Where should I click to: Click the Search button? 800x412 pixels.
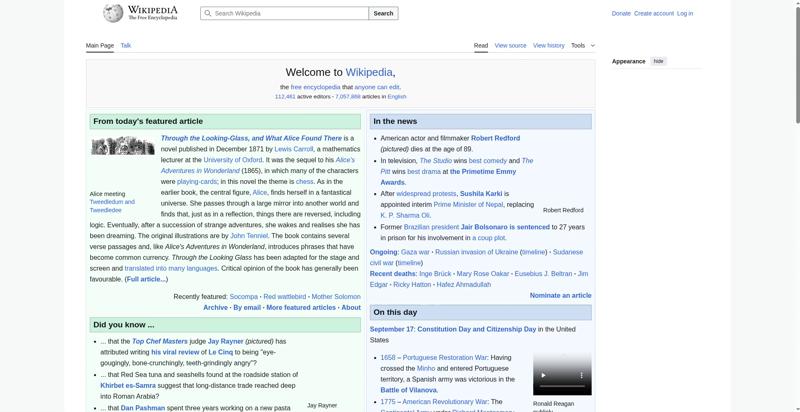click(383, 13)
